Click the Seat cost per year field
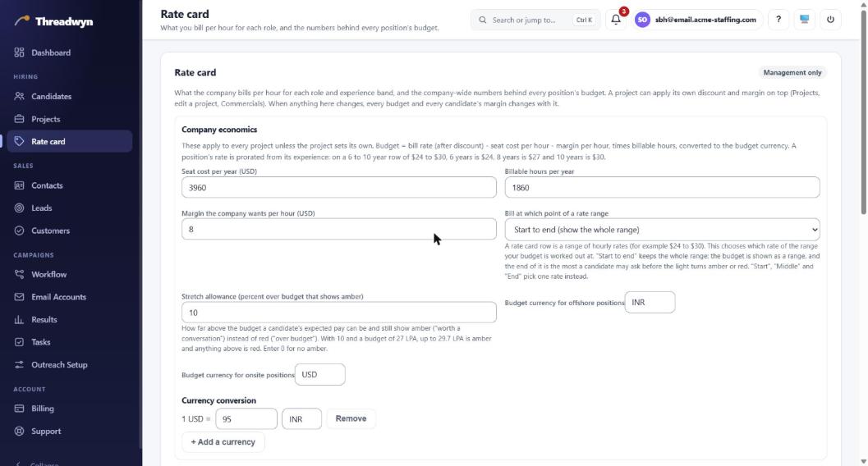Screen dimensions: 868x466 click(339, 187)
